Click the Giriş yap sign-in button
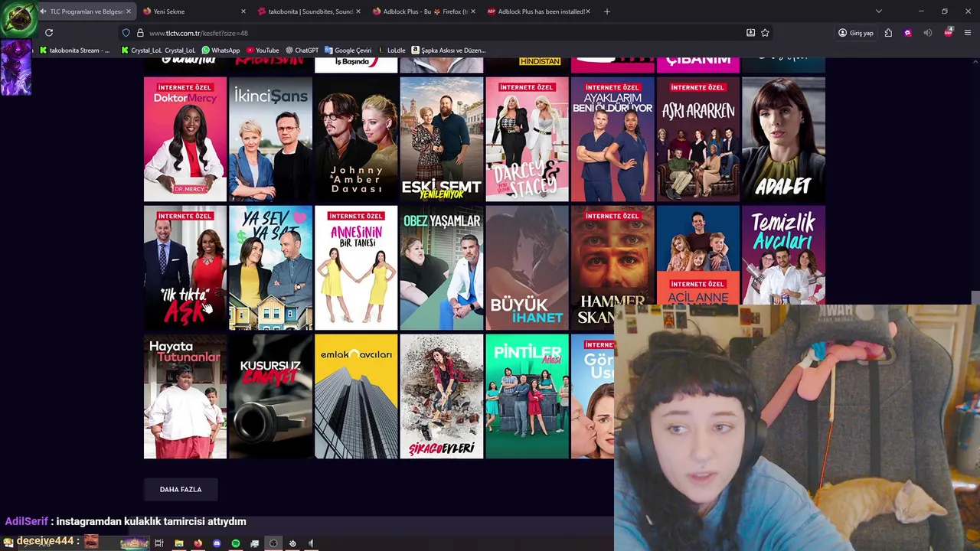980x551 pixels. coord(856,33)
